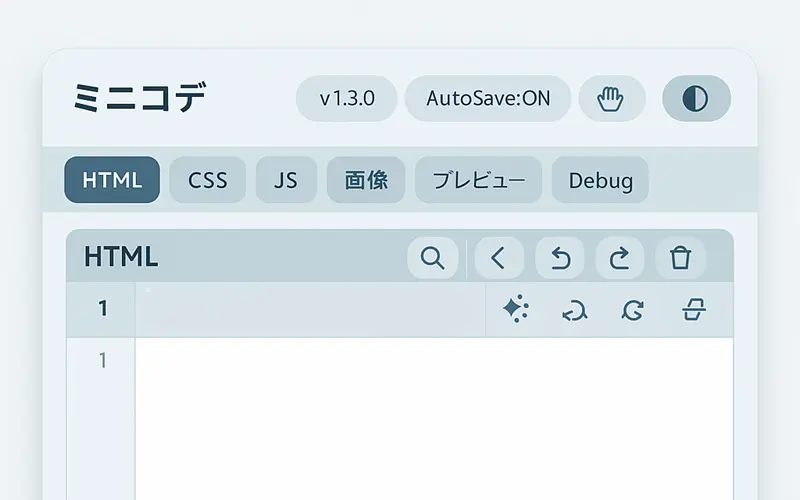800x500 pixels.
Task: Toggle the dark/light theme contrast button
Action: (x=696, y=99)
